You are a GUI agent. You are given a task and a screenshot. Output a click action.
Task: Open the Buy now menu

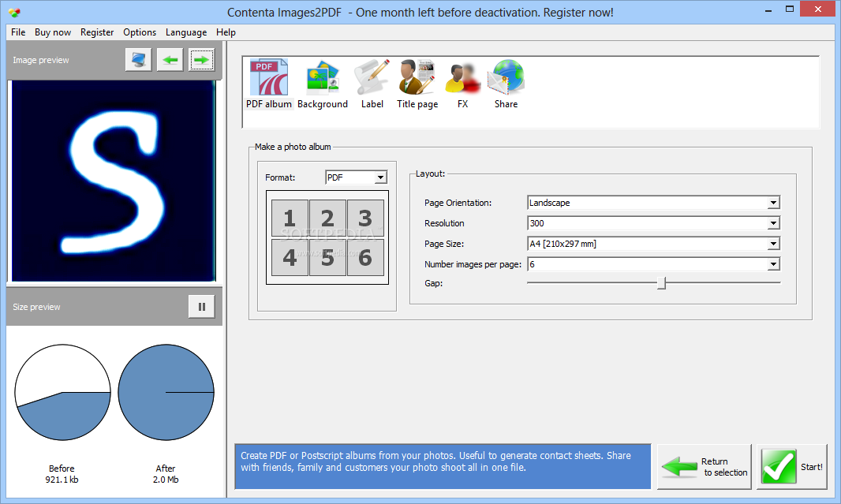click(53, 32)
